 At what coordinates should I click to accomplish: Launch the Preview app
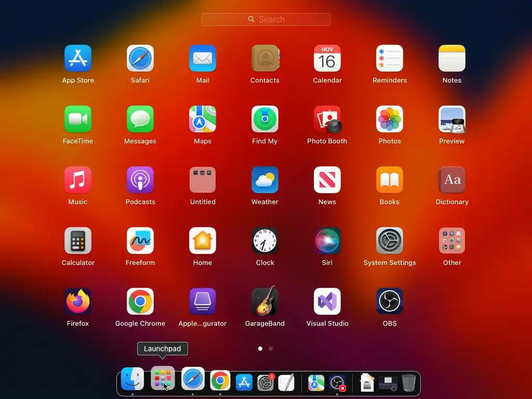coord(452,119)
